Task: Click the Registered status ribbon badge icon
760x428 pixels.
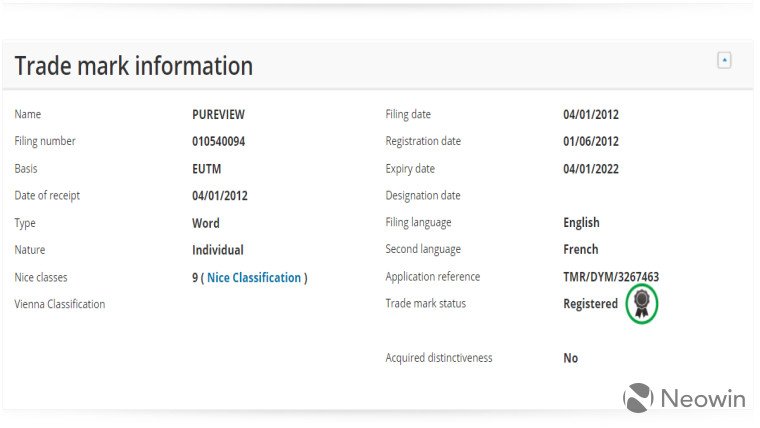Action: 642,304
